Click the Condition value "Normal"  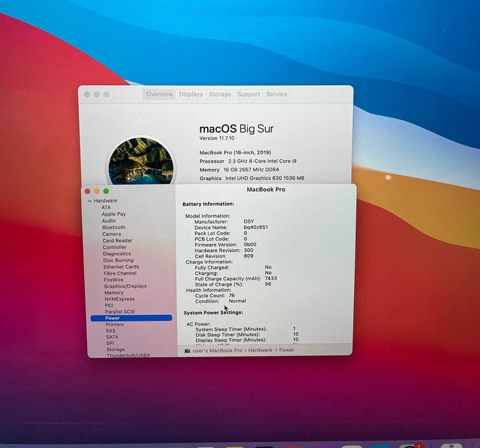(237, 301)
